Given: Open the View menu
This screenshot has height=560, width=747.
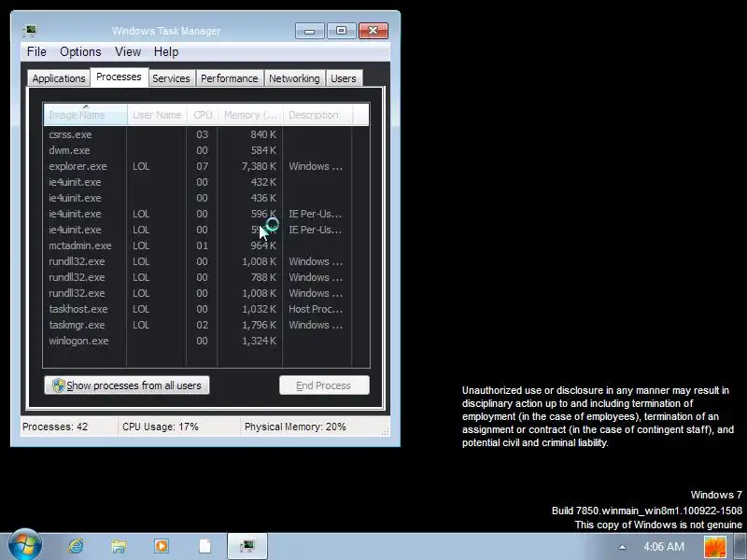Looking at the screenshot, I should point(128,51).
